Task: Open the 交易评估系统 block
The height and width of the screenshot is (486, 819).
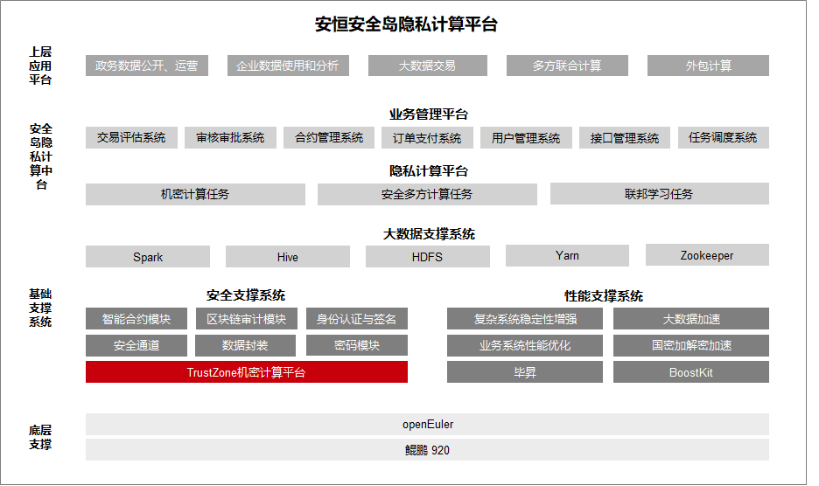Action: 132,138
